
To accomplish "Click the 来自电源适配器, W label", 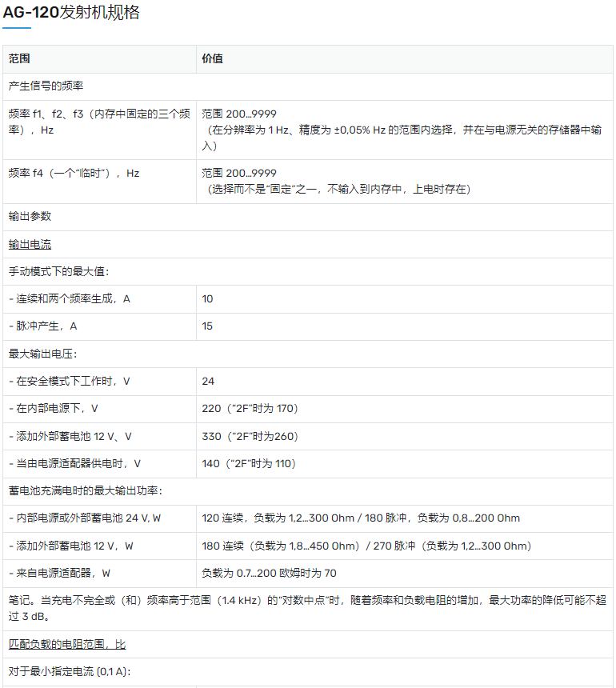I will (60, 573).
